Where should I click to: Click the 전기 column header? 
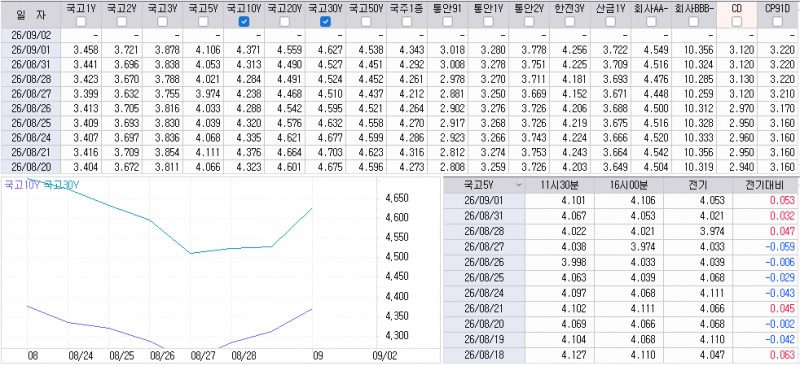(x=698, y=185)
